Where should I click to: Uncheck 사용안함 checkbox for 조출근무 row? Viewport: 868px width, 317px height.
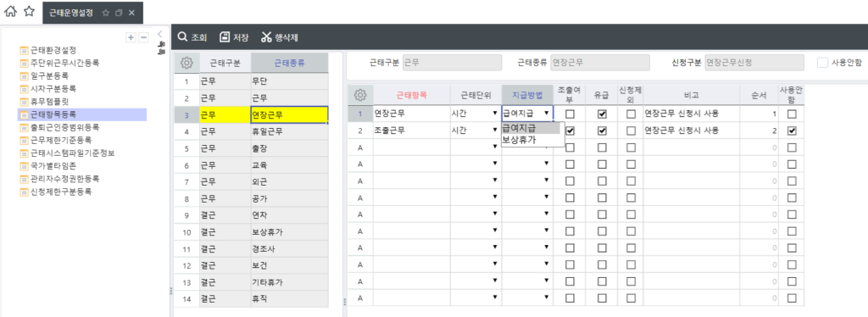(x=793, y=131)
